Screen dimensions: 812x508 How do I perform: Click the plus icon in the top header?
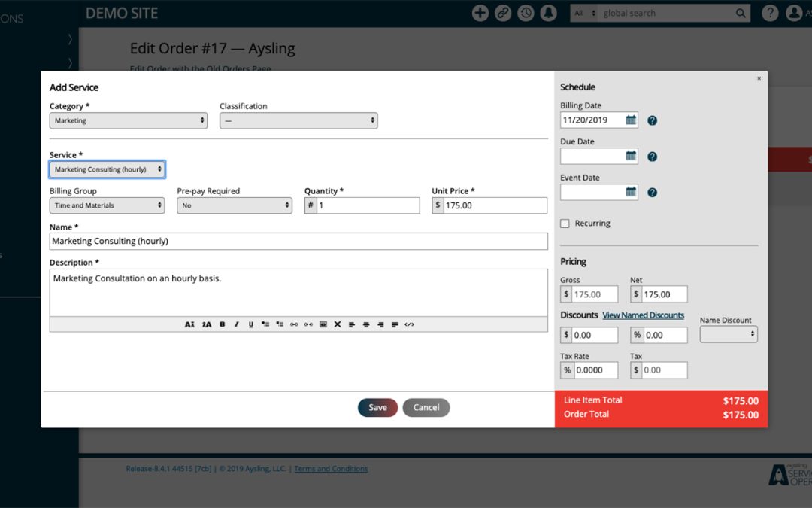click(480, 13)
